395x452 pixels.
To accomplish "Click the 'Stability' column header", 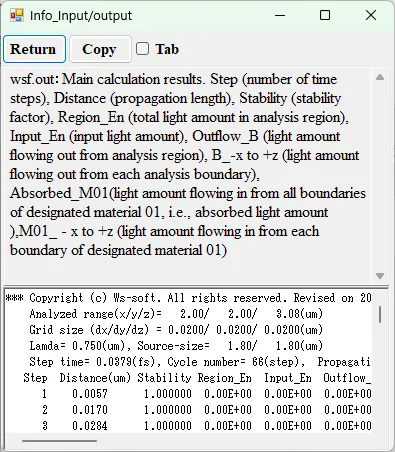I will pyautogui.click(x=164, y=378).
